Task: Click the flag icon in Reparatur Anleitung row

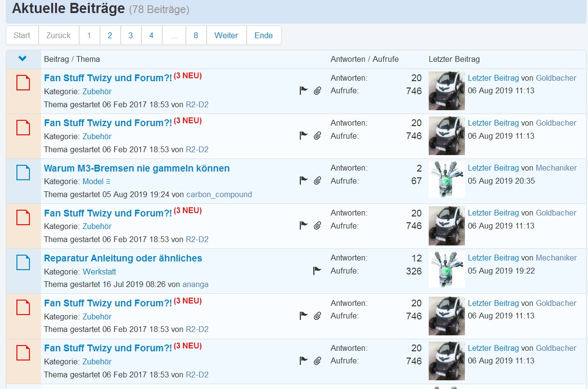Action: (317, 271)
